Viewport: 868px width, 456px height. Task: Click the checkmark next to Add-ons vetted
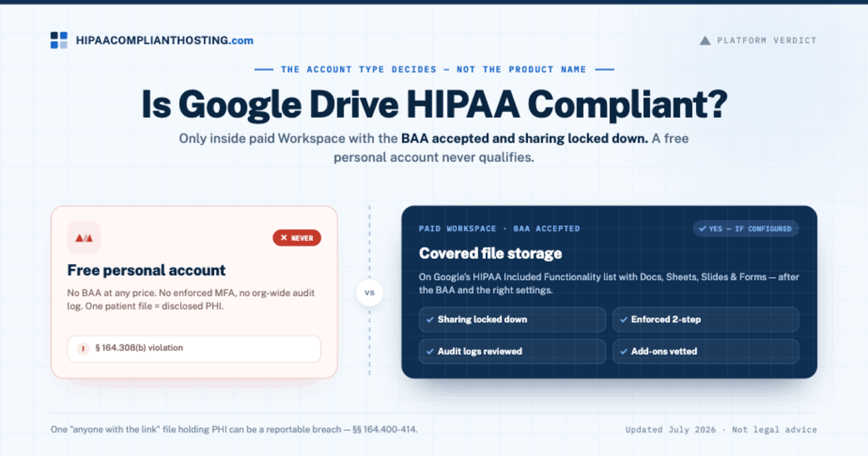coord(623,351)
